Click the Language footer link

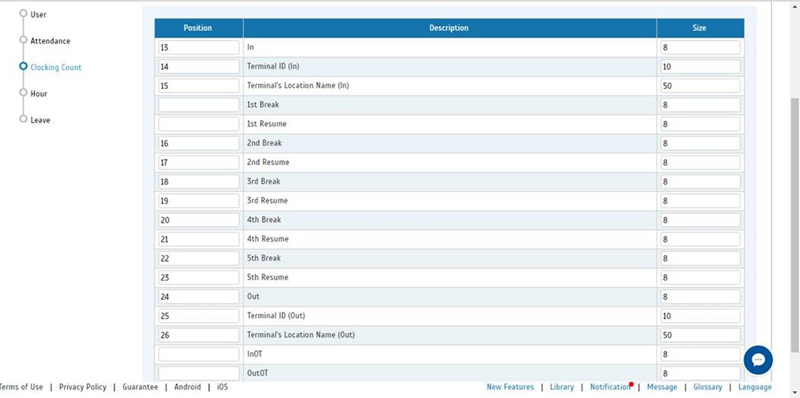[755, 387]
